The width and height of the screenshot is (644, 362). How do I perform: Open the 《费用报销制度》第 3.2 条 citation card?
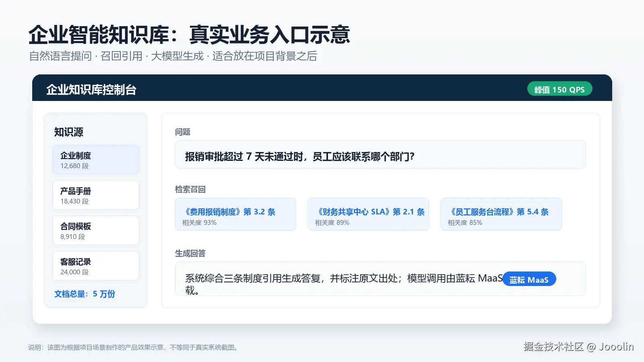[x=235, y=214]
